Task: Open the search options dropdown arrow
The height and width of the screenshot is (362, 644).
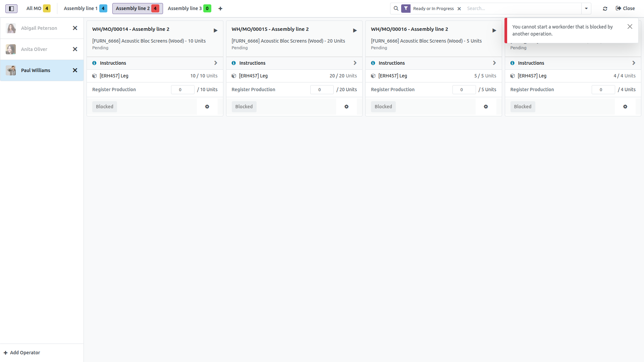Action: (x=586, y=8)
